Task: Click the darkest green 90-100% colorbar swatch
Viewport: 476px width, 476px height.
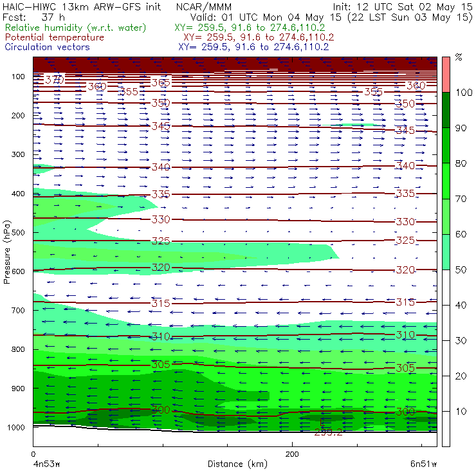Action: coord(446,110)
